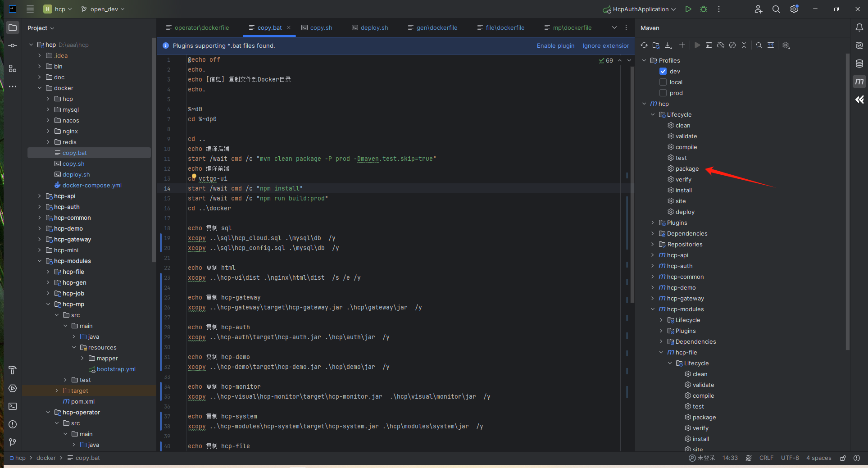Add a Maven project with plus icon
The height and width of the screenshot is (468, 868).
pyautogui.click(x=682, y=45)
